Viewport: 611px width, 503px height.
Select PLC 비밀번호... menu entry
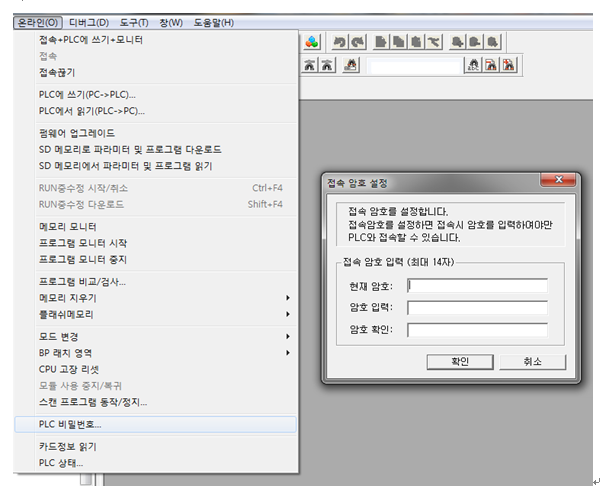tap(155, 424)
